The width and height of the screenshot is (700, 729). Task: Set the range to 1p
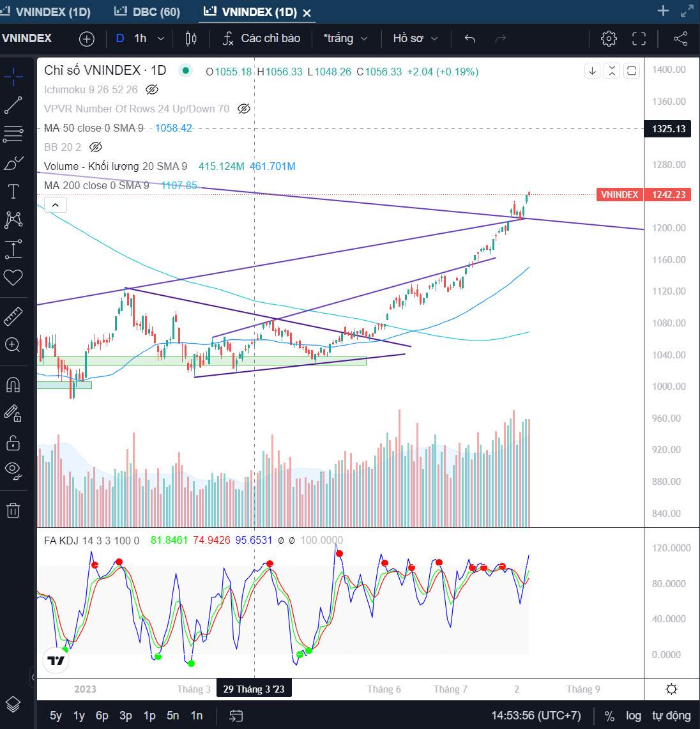tap(149, 716)
